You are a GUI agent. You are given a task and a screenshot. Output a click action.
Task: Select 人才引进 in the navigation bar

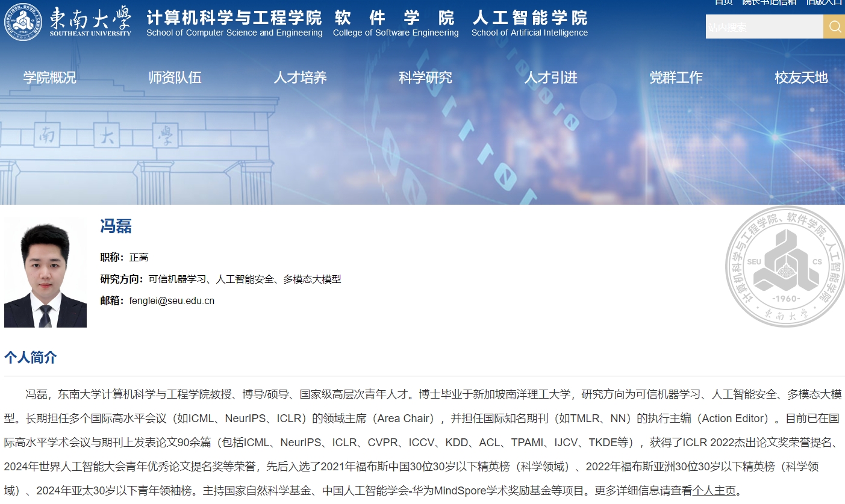click(551, 78)
